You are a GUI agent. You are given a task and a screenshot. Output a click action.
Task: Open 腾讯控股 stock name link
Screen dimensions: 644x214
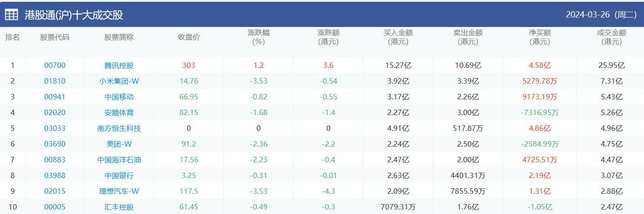point(119,65)
